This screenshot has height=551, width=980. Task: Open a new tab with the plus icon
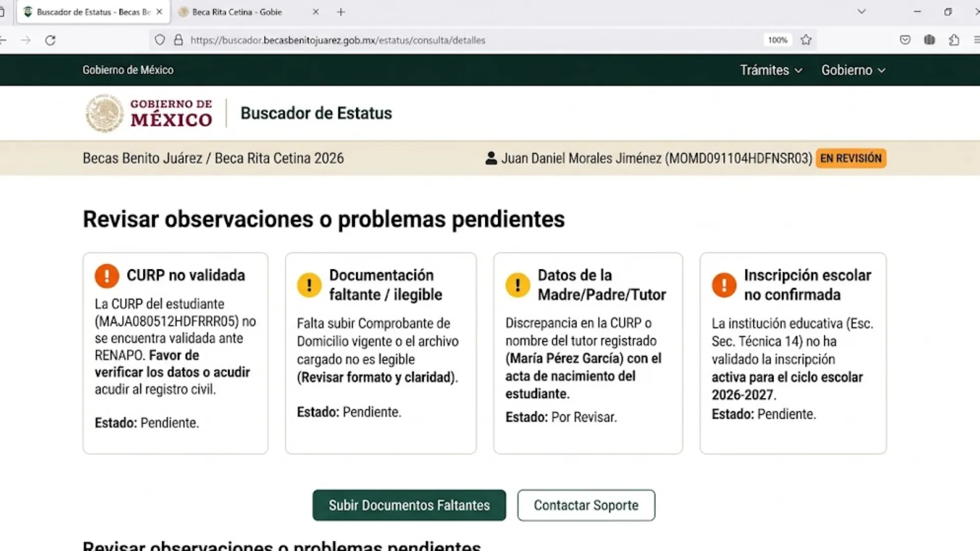[341, 12]
